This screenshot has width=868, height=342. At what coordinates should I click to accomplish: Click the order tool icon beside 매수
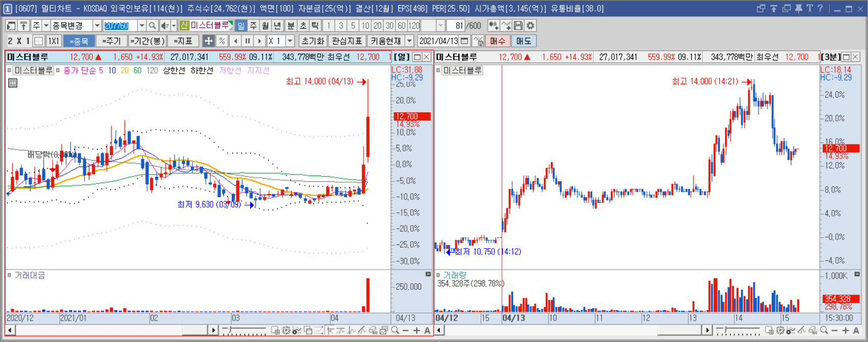tap(478, 41)
